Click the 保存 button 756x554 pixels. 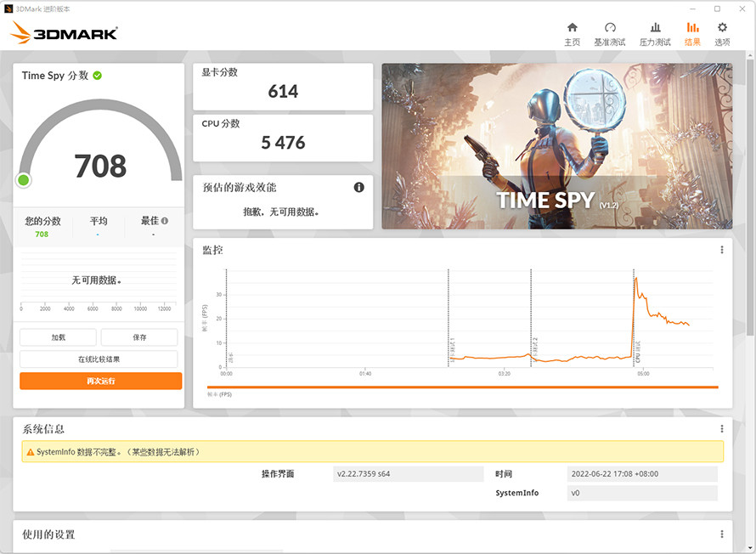139,337
